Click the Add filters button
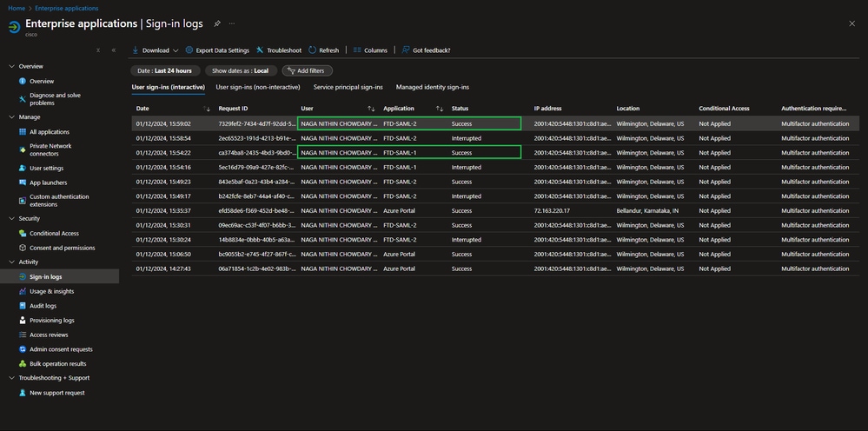Viewport: 868px width, 431px height. [308, 70]
